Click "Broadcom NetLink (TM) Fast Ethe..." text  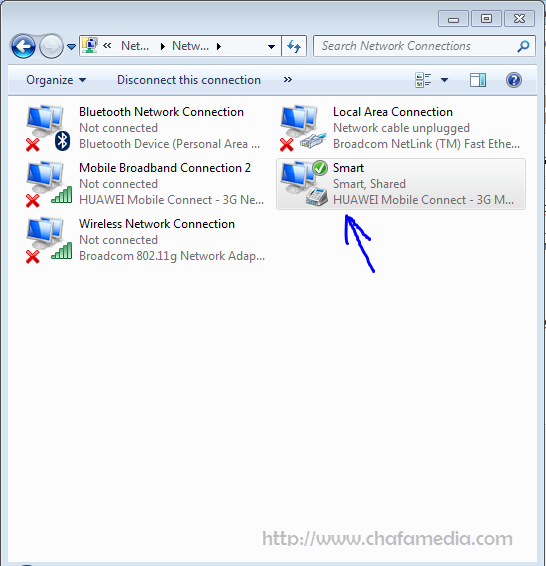(x=427, y=144)
